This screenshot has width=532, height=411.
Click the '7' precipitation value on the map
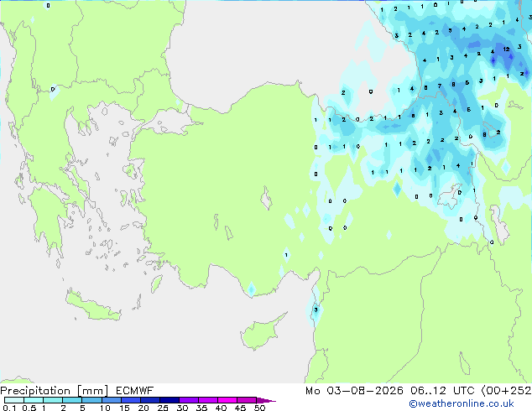tap(440, 86)
